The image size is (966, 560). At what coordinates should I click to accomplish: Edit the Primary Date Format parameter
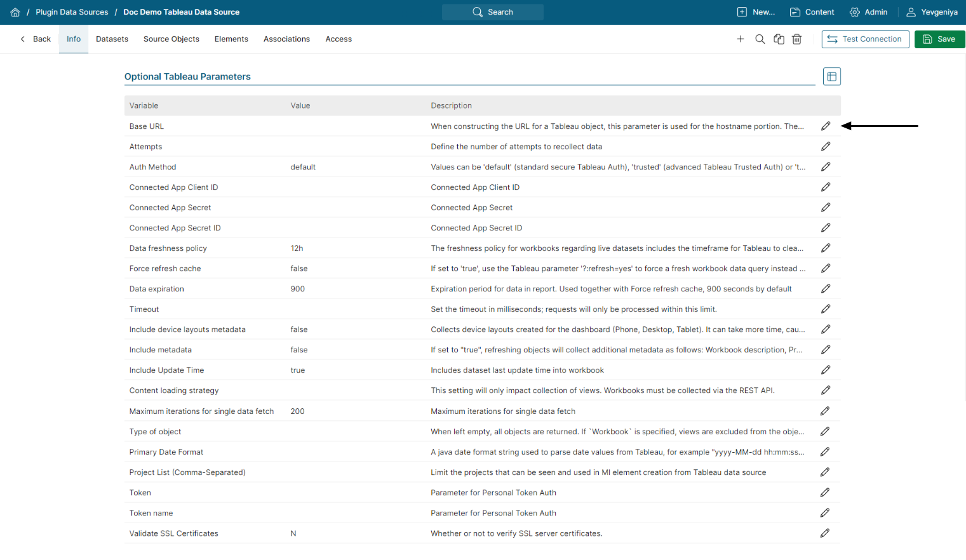[825, 452]
